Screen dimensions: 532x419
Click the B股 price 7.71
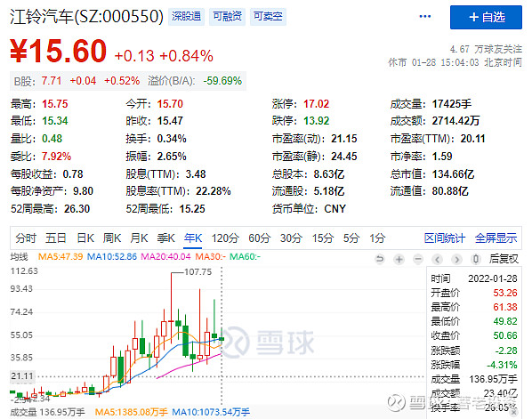click(52, 81)
